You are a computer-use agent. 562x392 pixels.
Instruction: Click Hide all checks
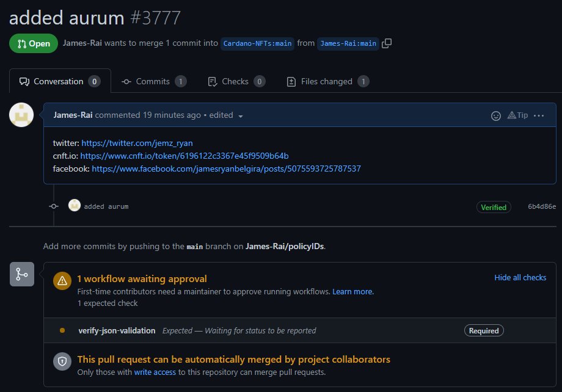coord(520,277)
